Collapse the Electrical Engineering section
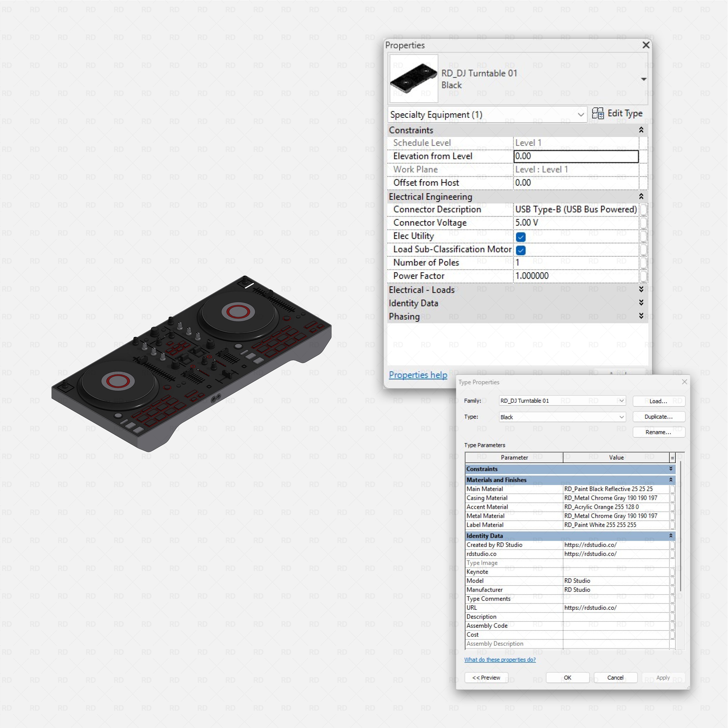728x728 pixels. pyautogui.click(x=641, y=196)
